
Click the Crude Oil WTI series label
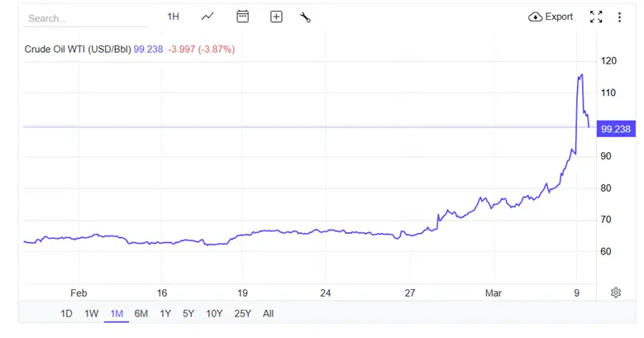pyautogui.click(x=77, y=50)
